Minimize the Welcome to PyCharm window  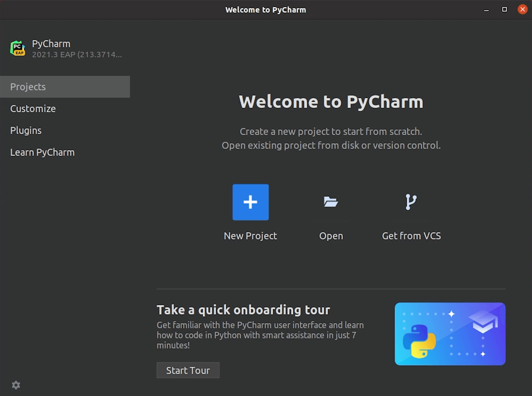(486, 10)
